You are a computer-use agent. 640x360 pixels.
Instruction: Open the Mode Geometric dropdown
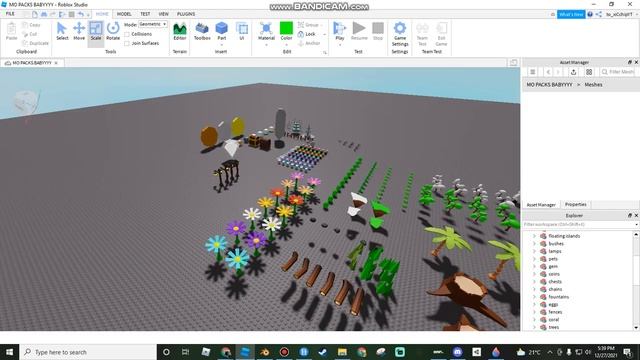153,24
